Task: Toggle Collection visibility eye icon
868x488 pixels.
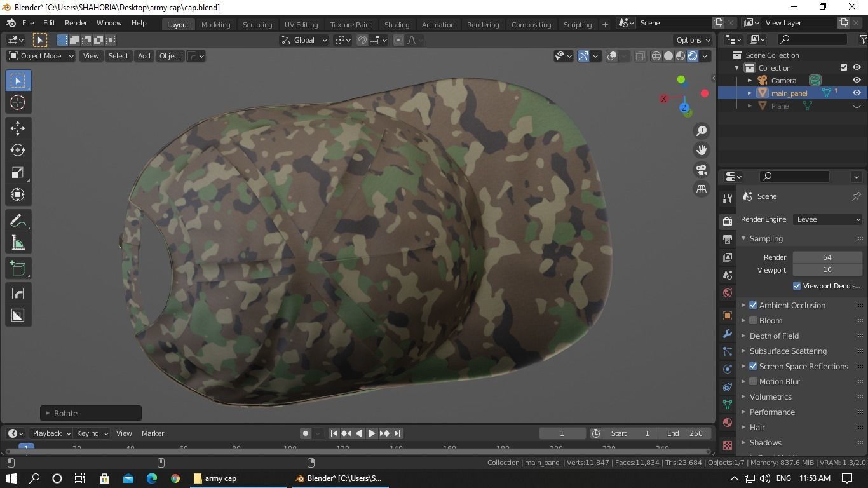Action: tap(857, 68)
